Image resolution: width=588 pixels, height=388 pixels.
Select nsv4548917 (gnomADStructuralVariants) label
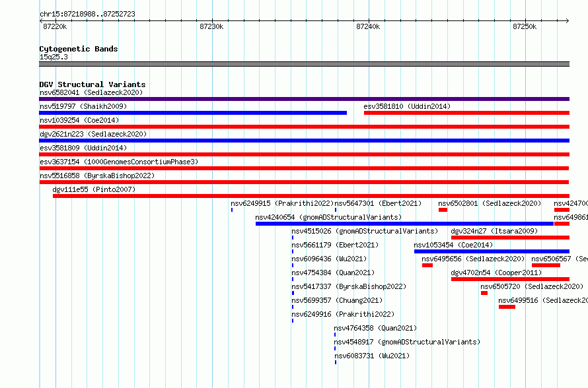[x=407, y=342]
